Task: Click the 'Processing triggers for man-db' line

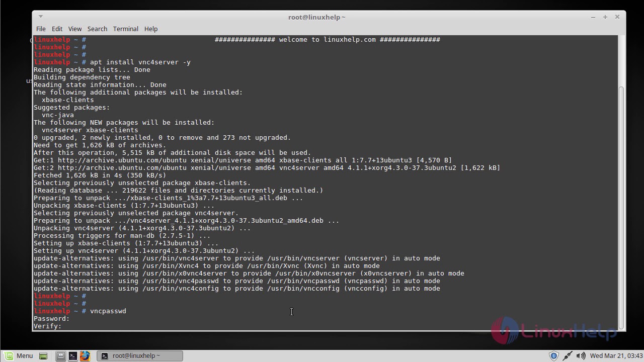Action: point(122,236)
